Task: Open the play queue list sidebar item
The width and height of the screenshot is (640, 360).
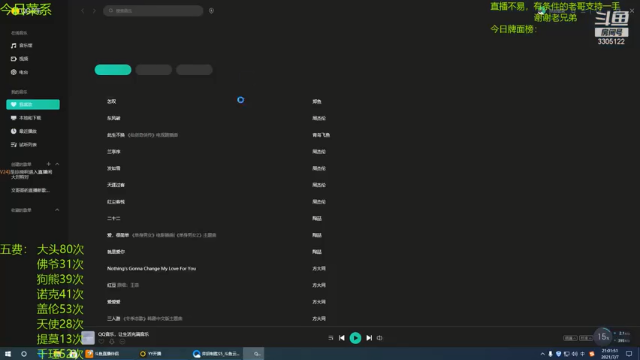Action: click(x=24, y=144)
